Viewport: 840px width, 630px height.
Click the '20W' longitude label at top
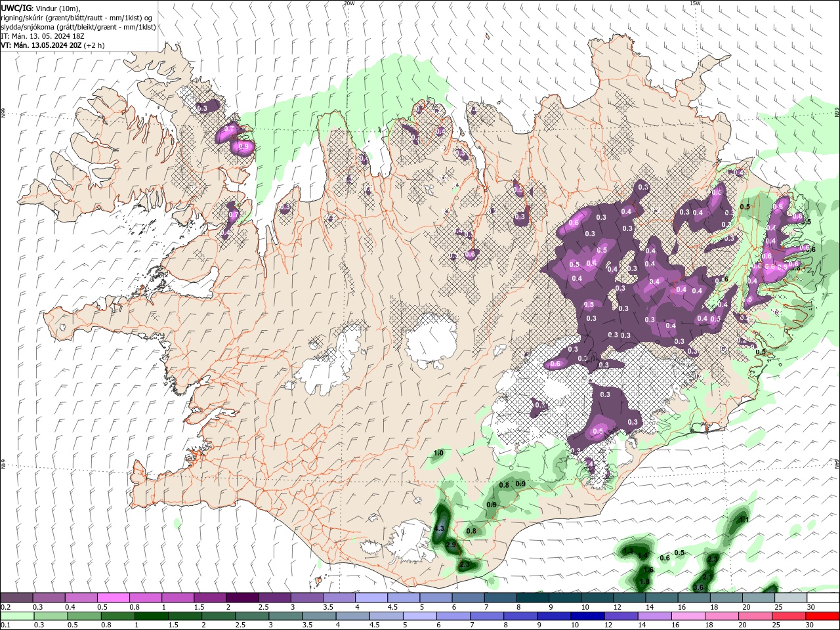click(349, 3)
